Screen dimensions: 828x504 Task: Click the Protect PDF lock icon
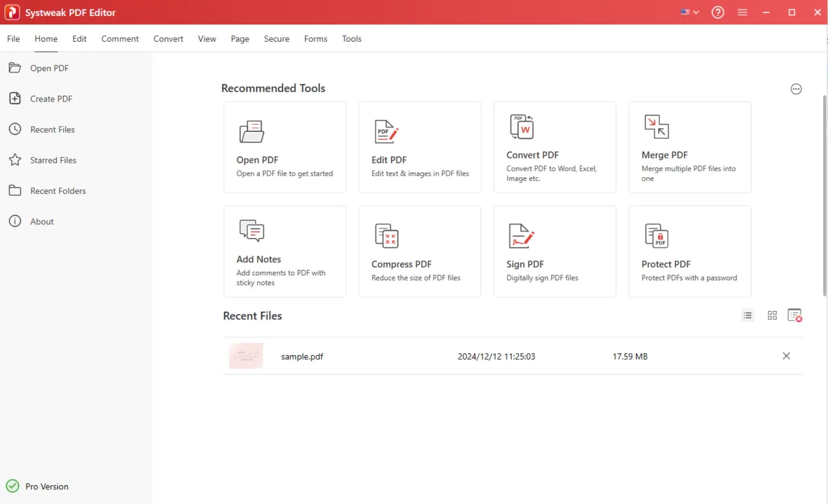(657, 236)
